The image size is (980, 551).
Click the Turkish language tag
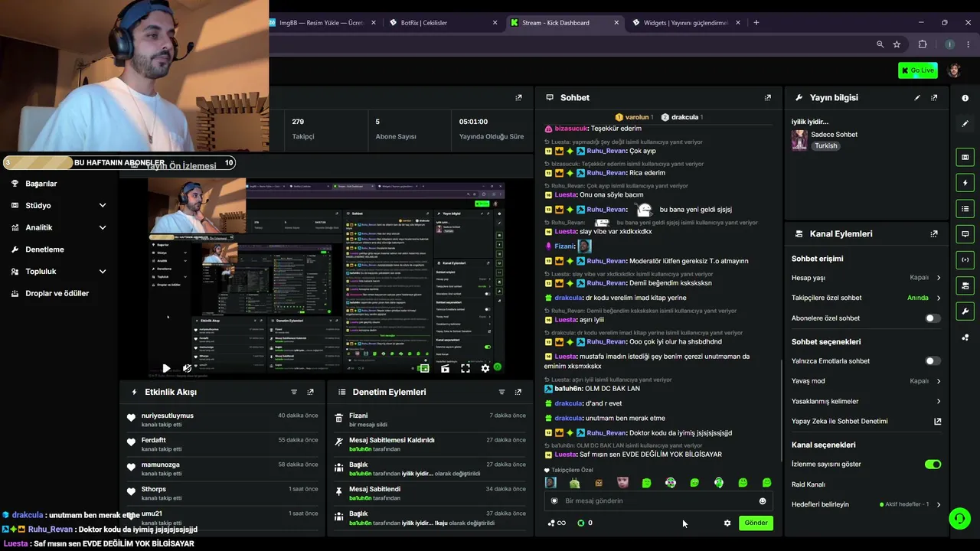pos(826,146)
